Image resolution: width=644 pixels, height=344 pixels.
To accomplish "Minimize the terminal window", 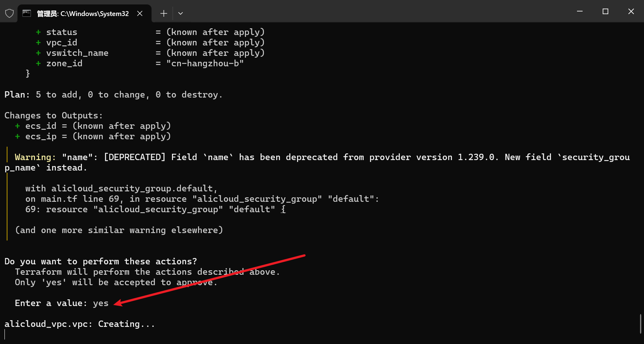I will pos(580,12).
